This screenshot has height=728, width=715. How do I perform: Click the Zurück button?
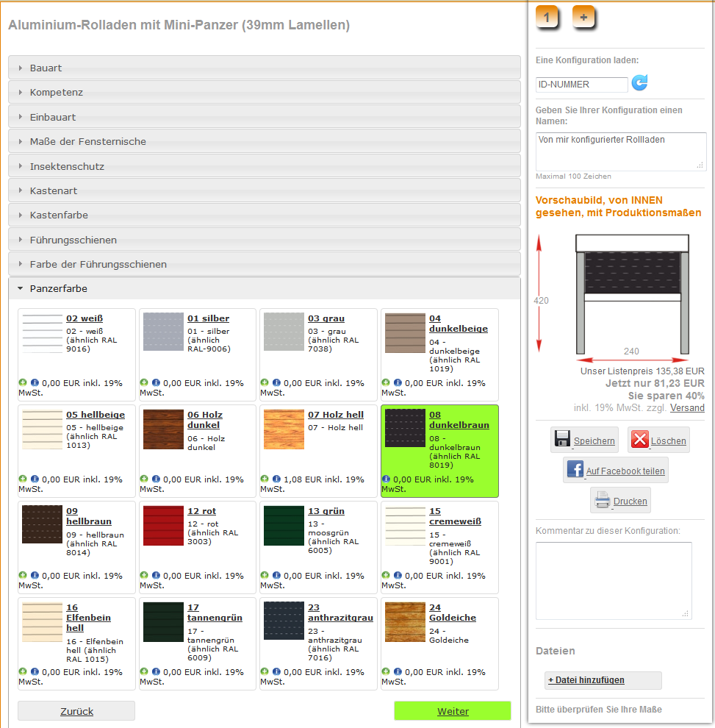[x=76, y=711]
